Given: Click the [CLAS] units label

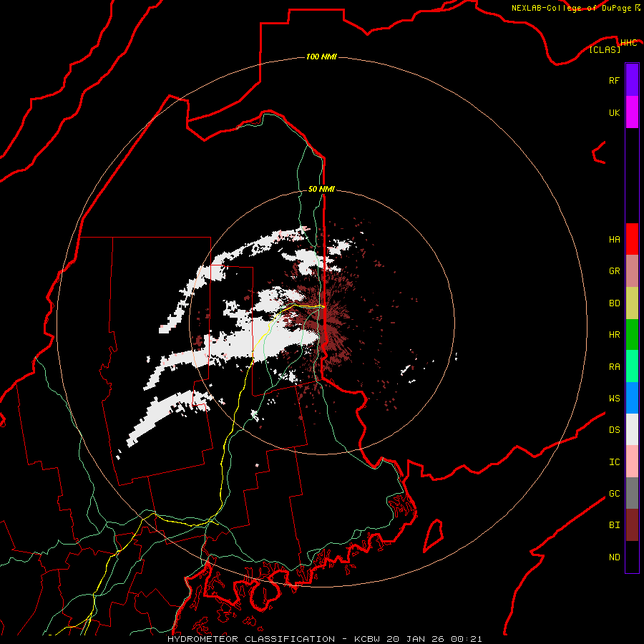Looking at the screenshot, I should (x=605, y=49).
